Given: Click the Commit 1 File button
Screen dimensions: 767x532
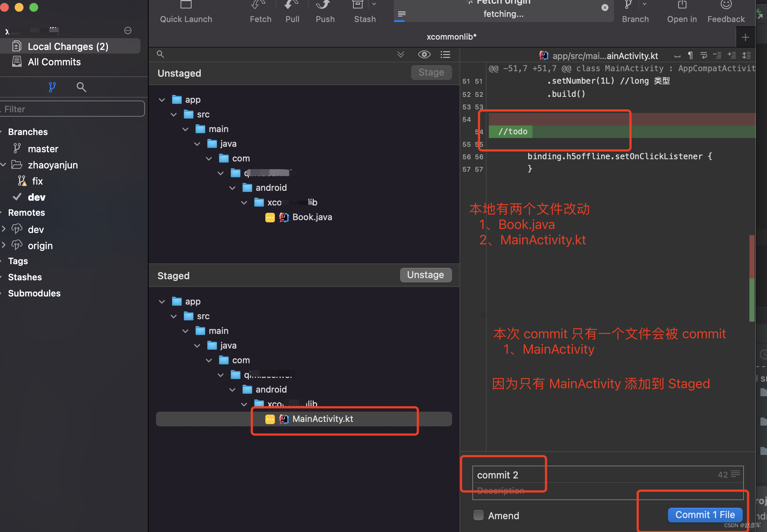Looking at the screenshot, I should point(704,515).
